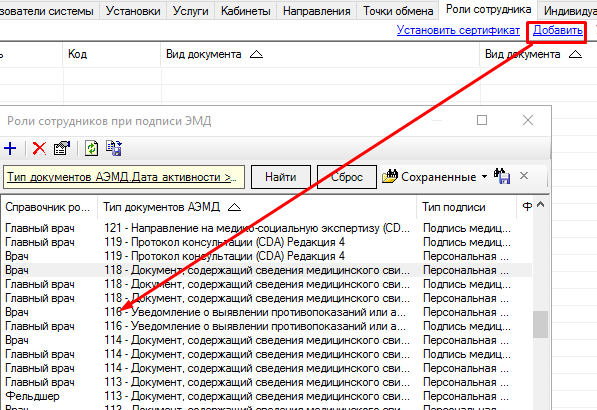Viewport: 597px width, 410px height.
Task: Open properties of the selected record
Action: point(62,148)
